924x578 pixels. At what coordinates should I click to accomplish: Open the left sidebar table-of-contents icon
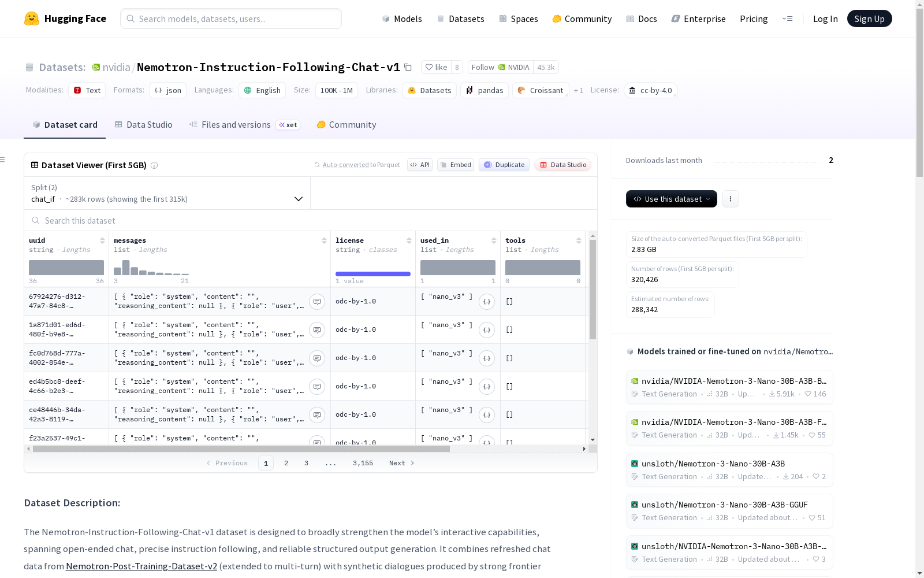(x=3, y=160)
